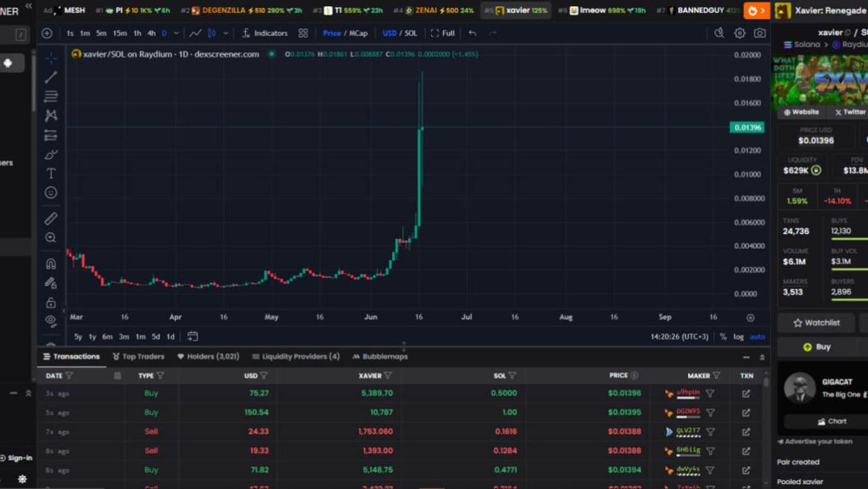Open the Indicators menu
The height and width of the screenshot is (489, 868).
click(265, 33)
